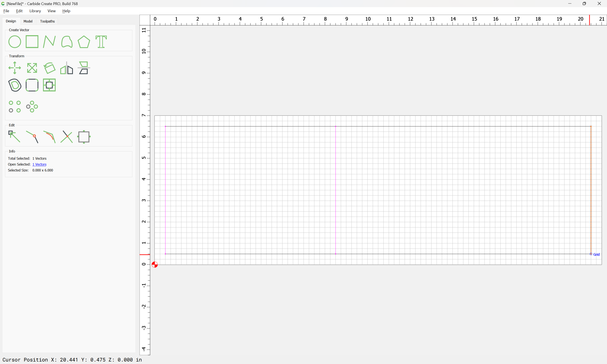The height and width of the screenshot is (364, 607).
Task: Open the Circular array tool
Action: (x=32, y=107)
